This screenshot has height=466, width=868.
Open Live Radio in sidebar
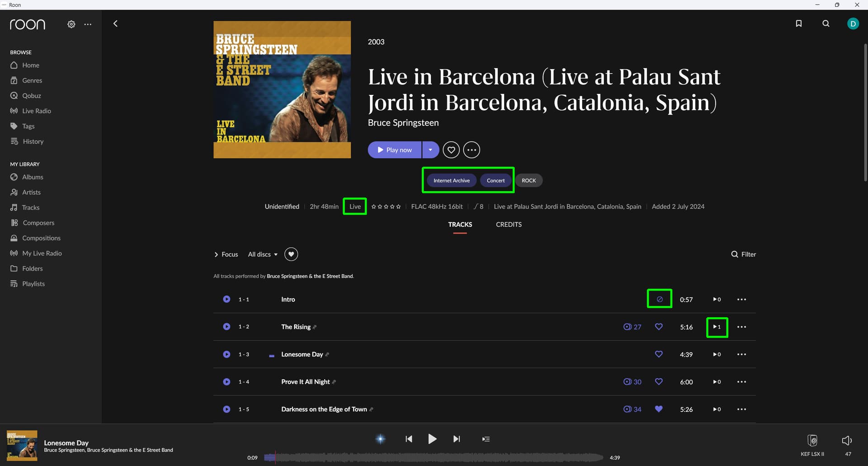click(x=36, y=111)
